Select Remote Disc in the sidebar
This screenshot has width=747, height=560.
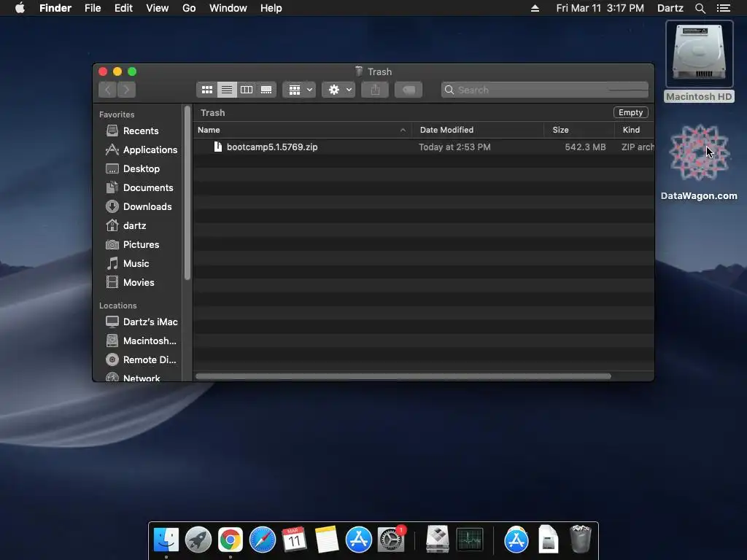click(141, 360)
